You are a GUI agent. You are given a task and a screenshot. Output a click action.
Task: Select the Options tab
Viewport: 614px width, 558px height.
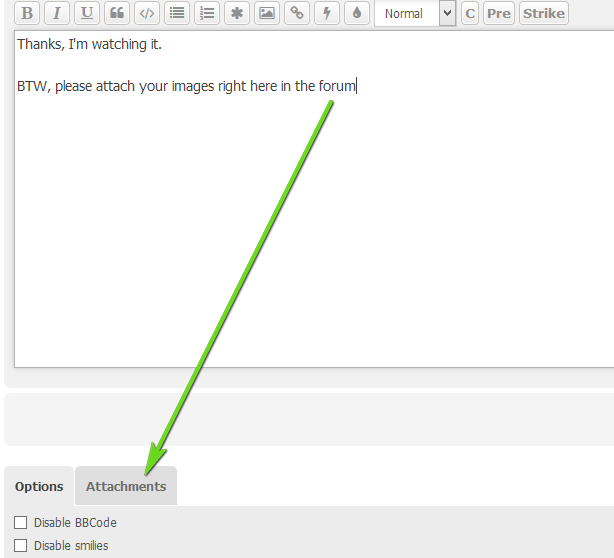pyautogui.click(x=39, y=487)
